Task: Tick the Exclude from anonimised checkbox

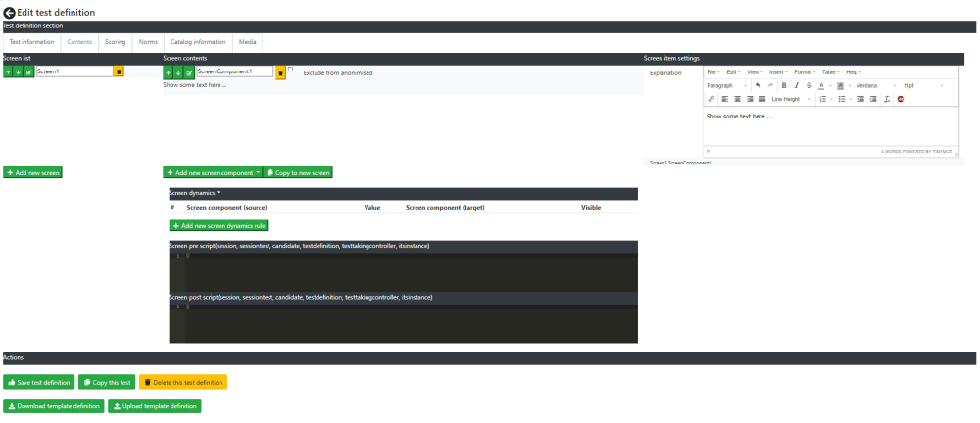Action: (291, 70)
